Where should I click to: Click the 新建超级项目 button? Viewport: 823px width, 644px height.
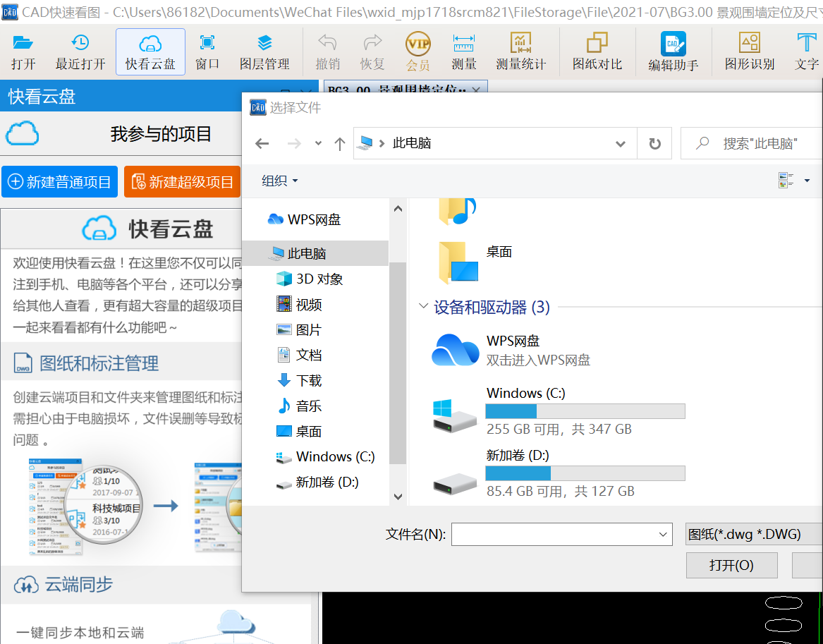182,181
